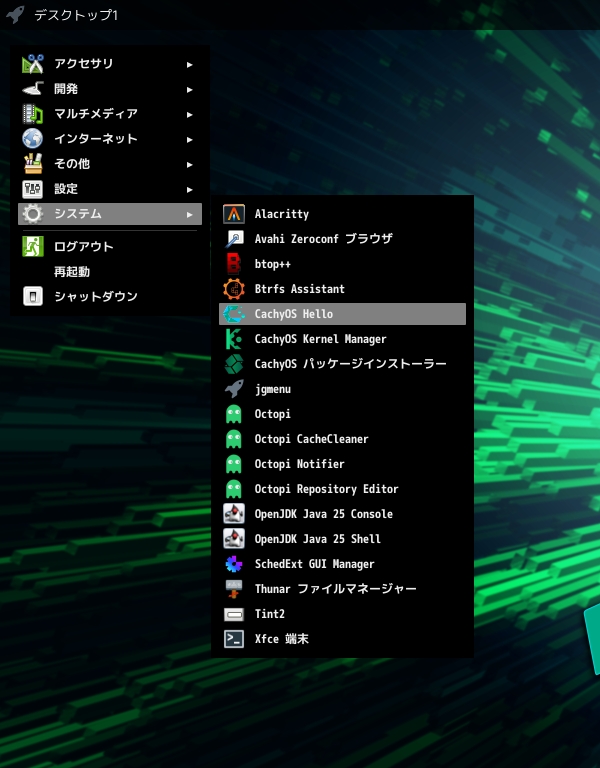Click the Octopi CacheCleaner ghost icon
Viewport: 600px width, 768px height.
click(x=234, y=439)
